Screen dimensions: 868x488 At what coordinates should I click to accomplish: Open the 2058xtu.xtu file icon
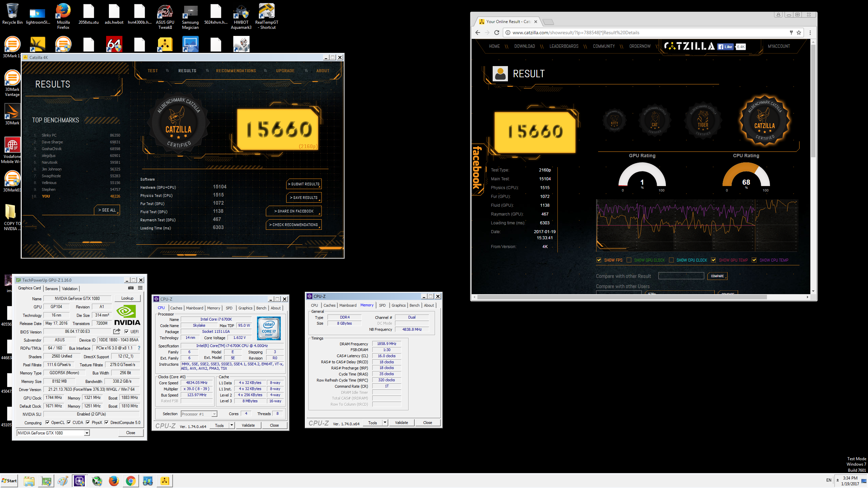coord(88,14)
